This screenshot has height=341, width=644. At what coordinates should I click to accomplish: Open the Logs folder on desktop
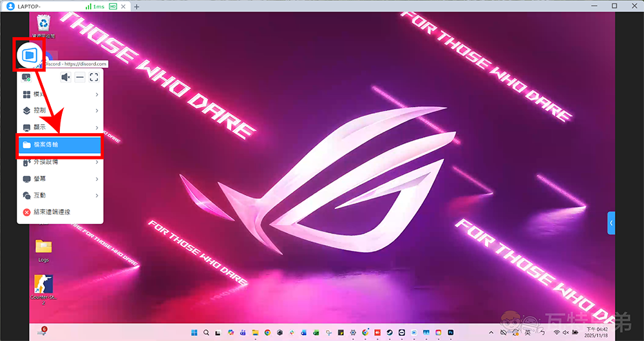coord(43,250)
